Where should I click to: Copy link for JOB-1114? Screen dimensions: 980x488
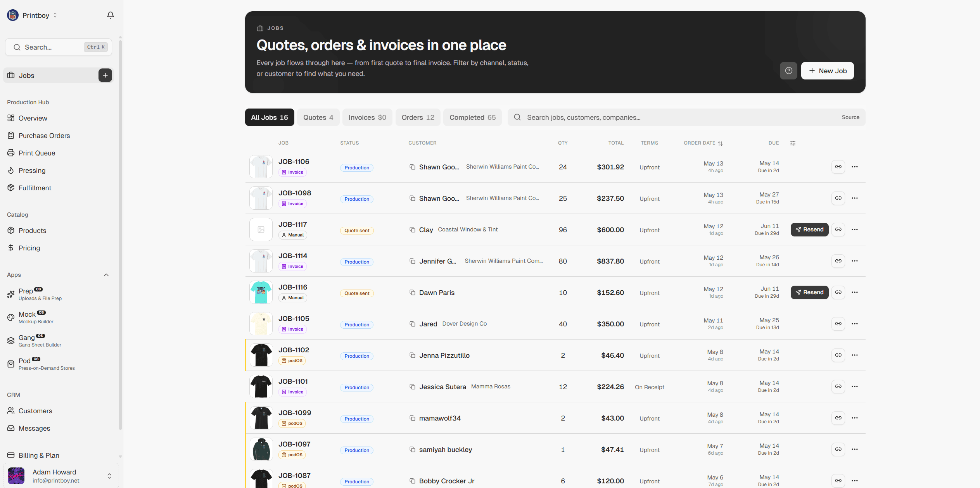(x=838, y=261)
